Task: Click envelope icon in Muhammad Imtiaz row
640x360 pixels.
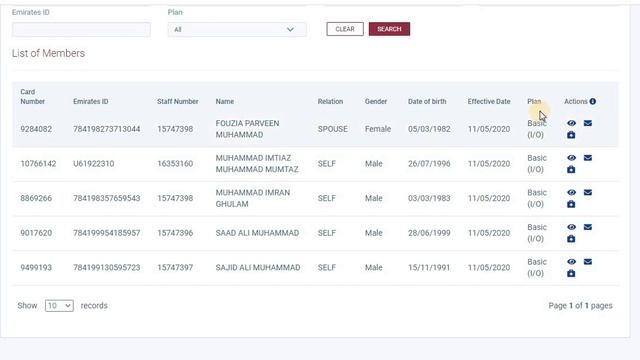Action: (588, 158)
